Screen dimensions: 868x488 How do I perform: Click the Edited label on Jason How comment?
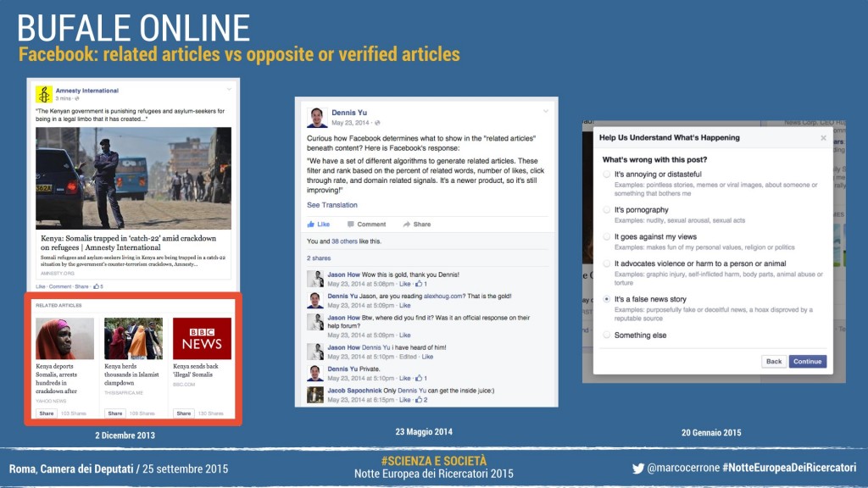coord(408,357)
